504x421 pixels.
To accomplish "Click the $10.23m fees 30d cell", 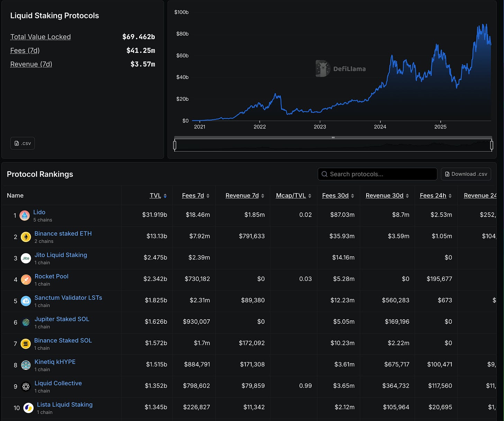I will pos(343,343).
